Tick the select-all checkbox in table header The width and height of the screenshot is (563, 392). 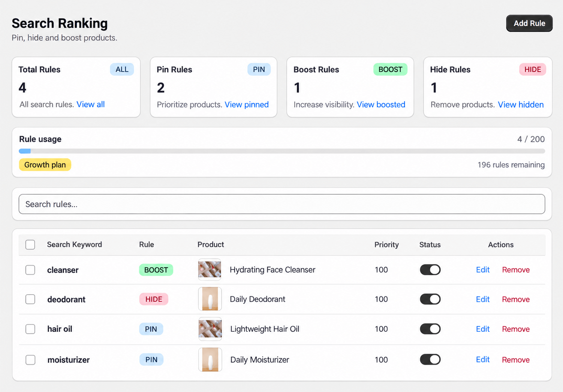click(x=30, y=244)
